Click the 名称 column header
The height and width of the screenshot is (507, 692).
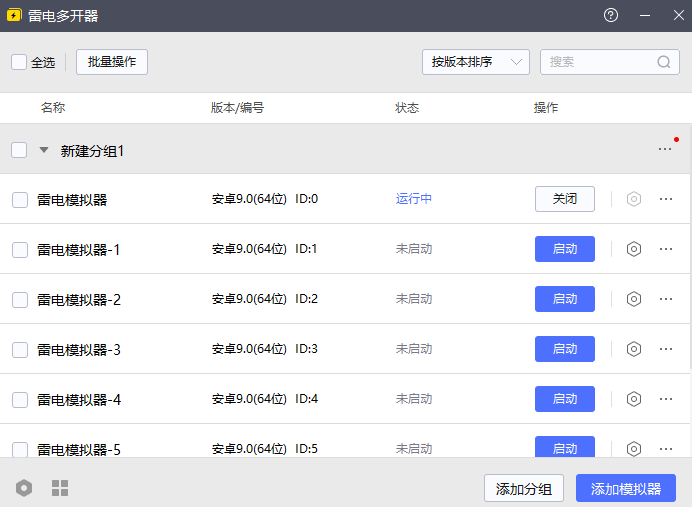pos(53,108)
